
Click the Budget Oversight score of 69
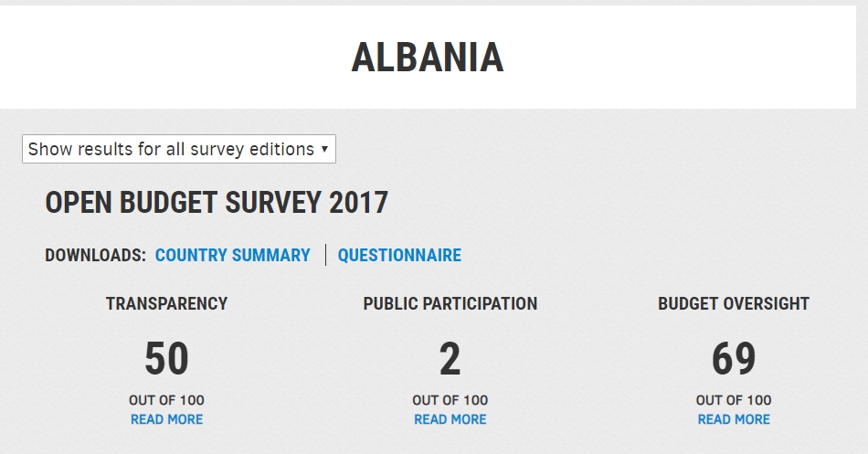point(734,359)
